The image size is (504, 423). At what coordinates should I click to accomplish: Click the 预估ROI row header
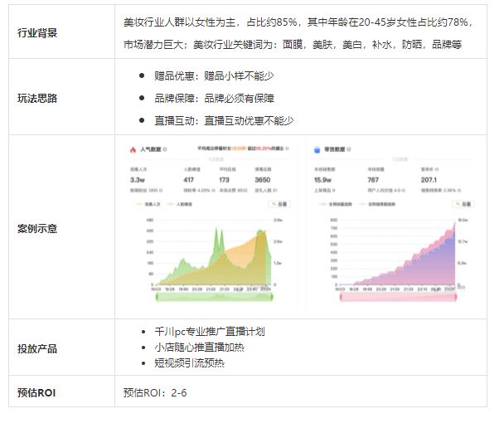[x=36, y=393]
